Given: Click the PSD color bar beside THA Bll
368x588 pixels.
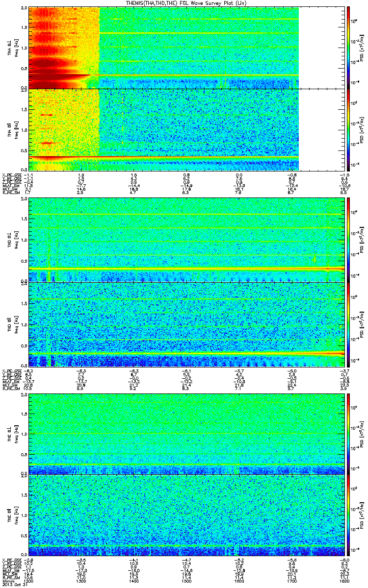Looking at the screenshot, I should [x=348, y=129].
